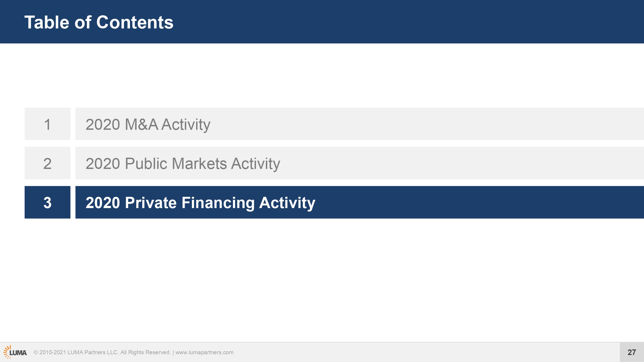Select section number 1 box
This screenshot has width=644, height=362.
coord(47,124)
